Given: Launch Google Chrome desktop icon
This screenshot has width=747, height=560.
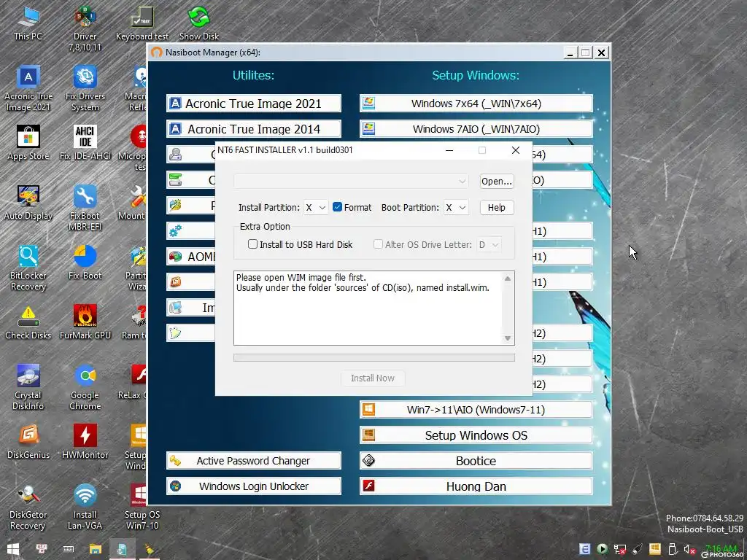Looking at the screenshot, I should point(85,388).
